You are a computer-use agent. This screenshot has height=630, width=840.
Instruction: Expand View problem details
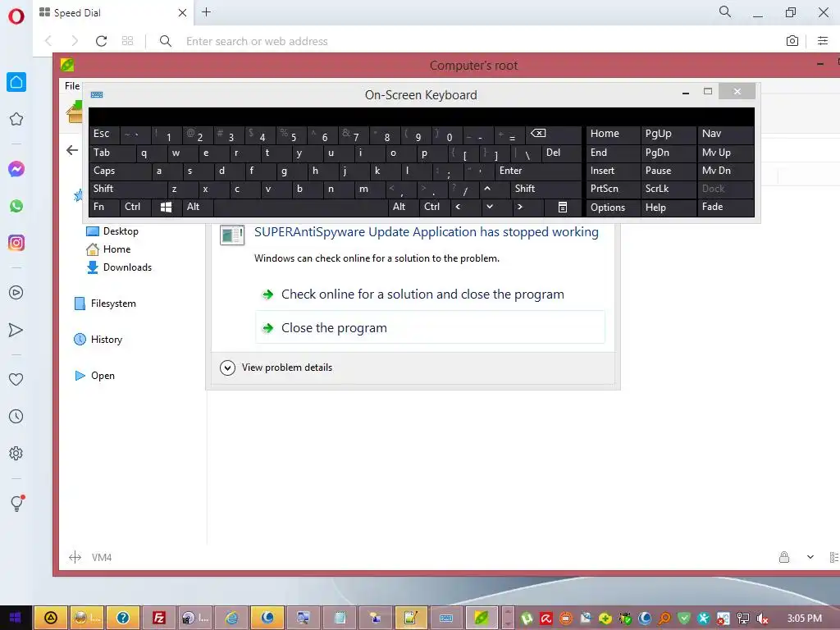(276, 367)
